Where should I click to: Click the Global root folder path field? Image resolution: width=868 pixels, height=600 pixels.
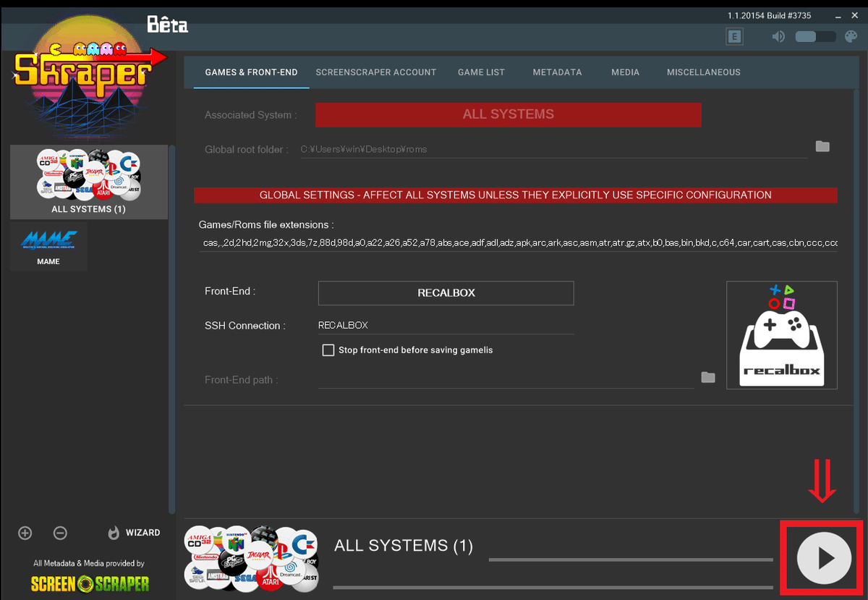(553, 149)
